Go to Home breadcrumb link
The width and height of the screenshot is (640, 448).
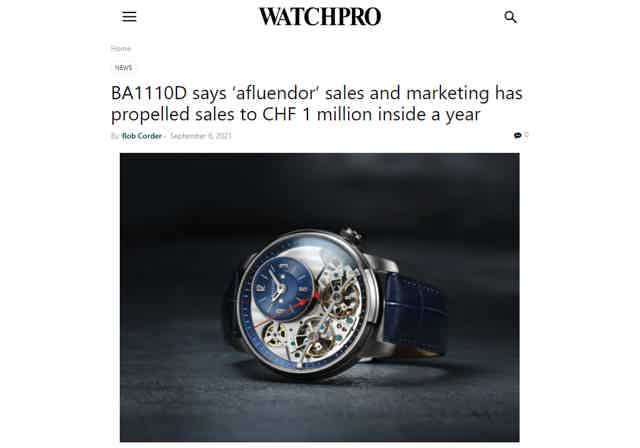(x=121, y=48)
